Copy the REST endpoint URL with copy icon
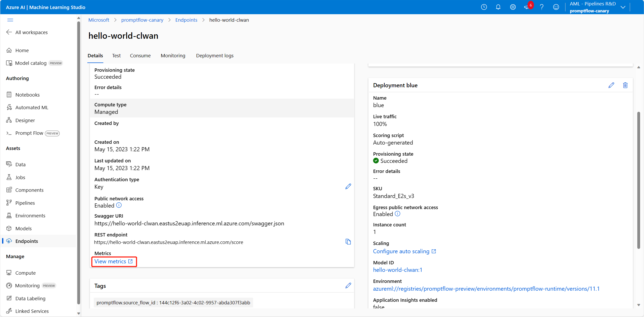This screenshot has height=317, width=644. (348, 242)
